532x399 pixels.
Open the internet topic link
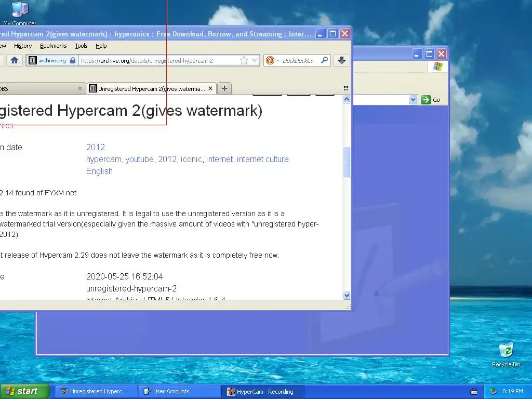pos(219,159)
